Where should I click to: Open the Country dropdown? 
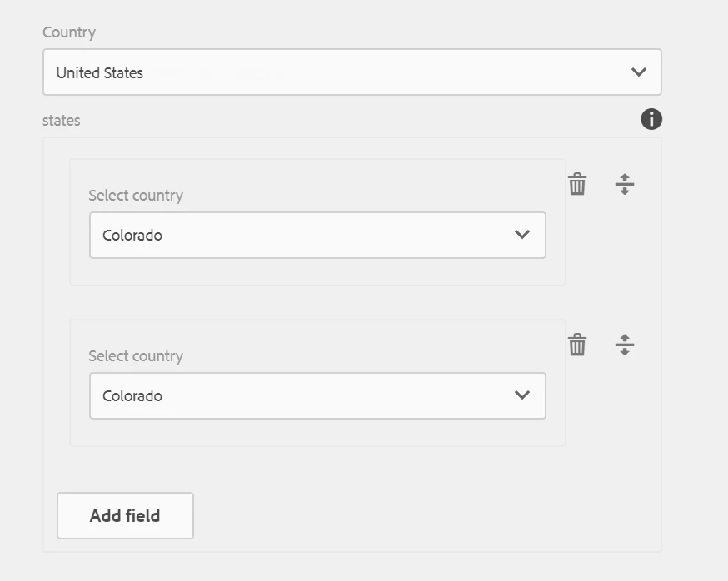[x=352, y=72]
